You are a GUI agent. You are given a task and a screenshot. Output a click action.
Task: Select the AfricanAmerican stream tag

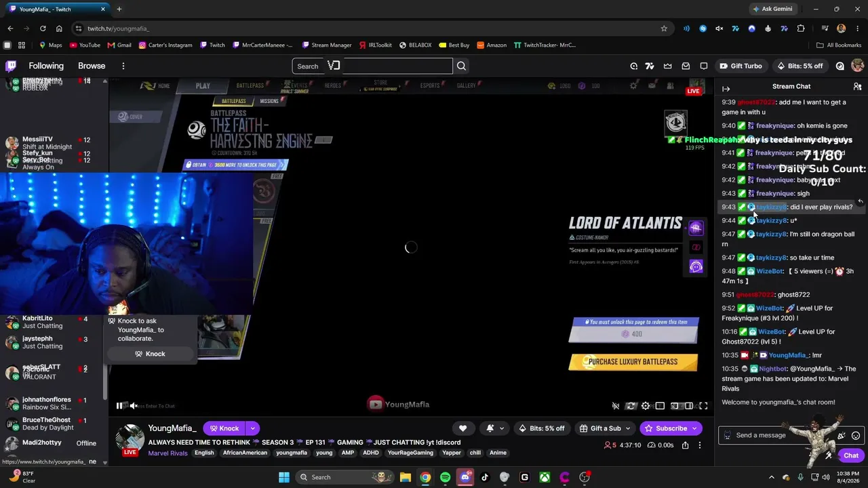pos(245,453)
